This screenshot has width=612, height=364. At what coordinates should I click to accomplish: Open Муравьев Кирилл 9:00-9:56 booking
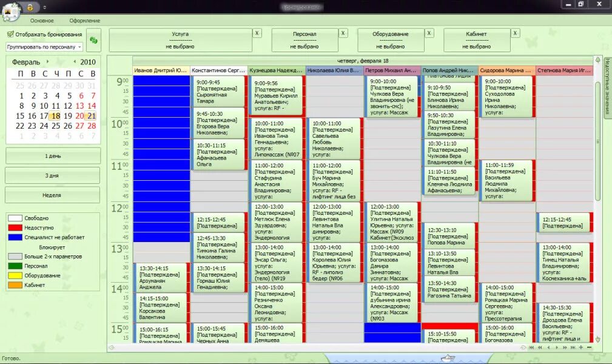(277, 96)
